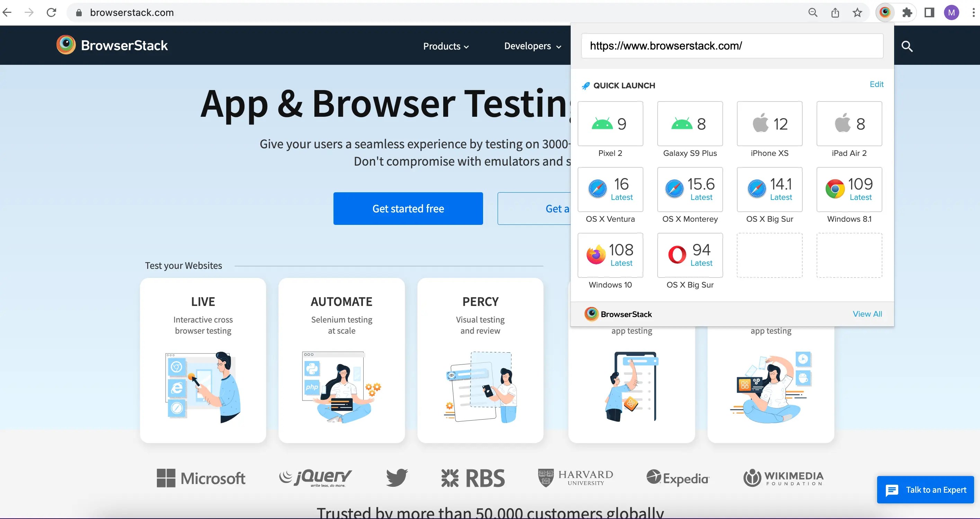Click the Get started free button
The height and width of the screenshot is (519, 980).
(x=408, y=208)
